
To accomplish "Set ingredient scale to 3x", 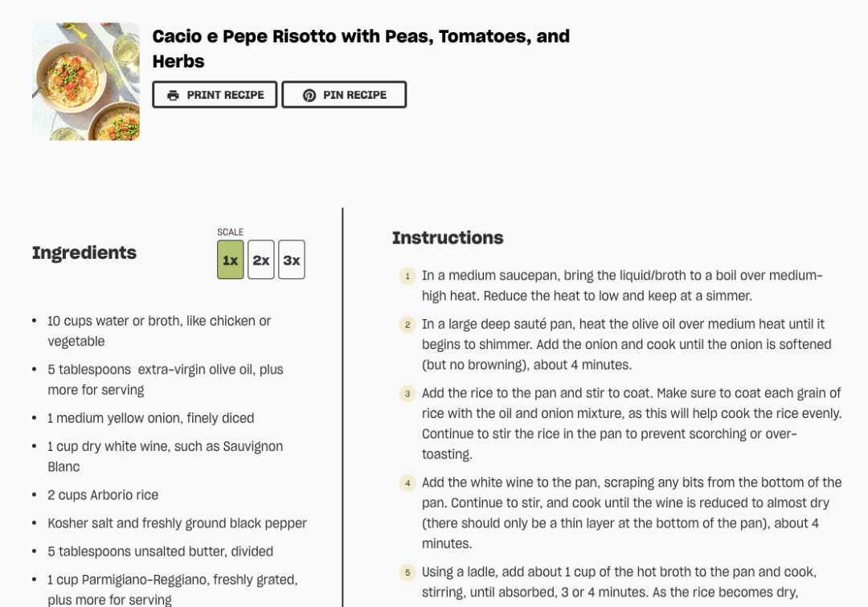I will pyautogui.click(x=292, y=260).
